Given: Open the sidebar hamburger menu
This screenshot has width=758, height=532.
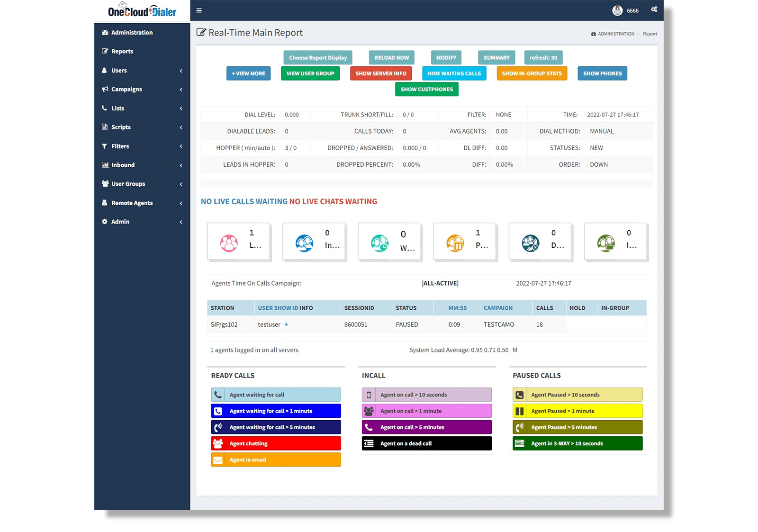Looking at the screenshot, I should coord(199,10).
